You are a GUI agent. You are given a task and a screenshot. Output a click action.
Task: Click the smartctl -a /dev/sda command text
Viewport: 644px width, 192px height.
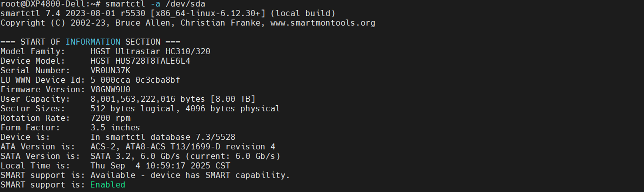155,4
